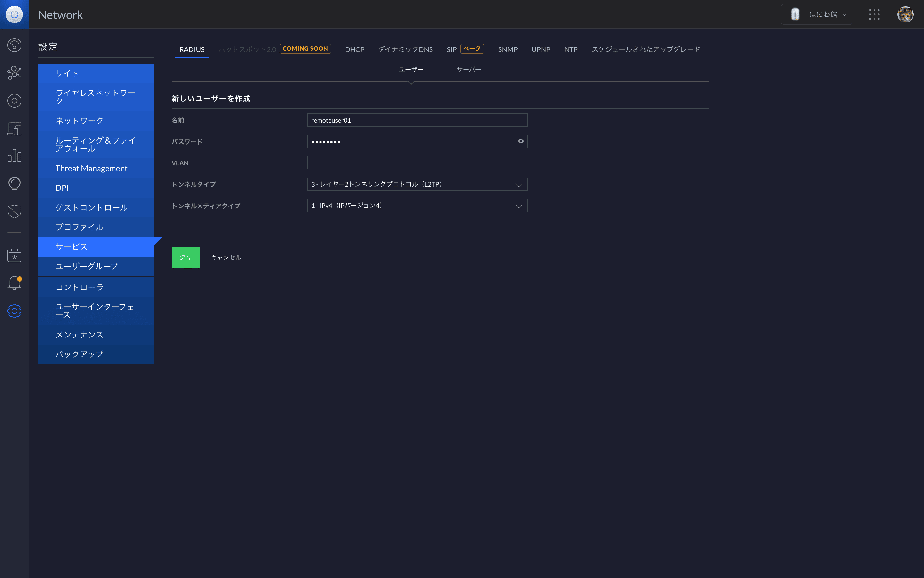Image resolution: width=924 pixels, height=578 pixels.
Task: Open the Statistics bar chart icon
Action: pyautogui.click(x=14, y=156)
